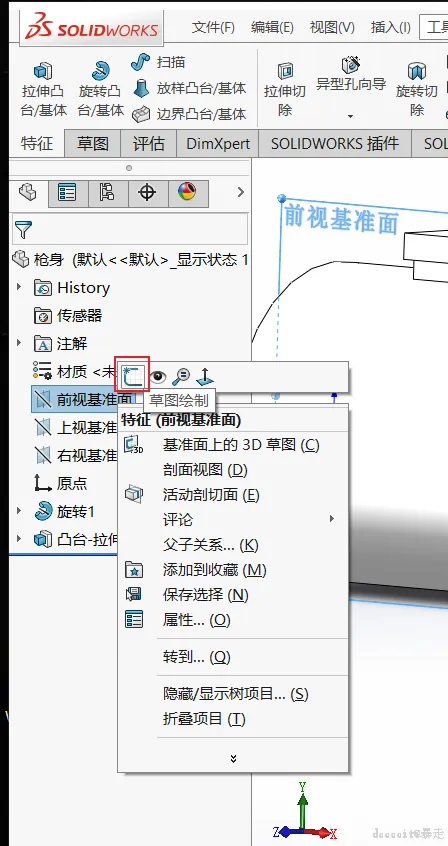Toggle plane visibility with the eye icon
448x846 pixels.
[x=158, y=376]
